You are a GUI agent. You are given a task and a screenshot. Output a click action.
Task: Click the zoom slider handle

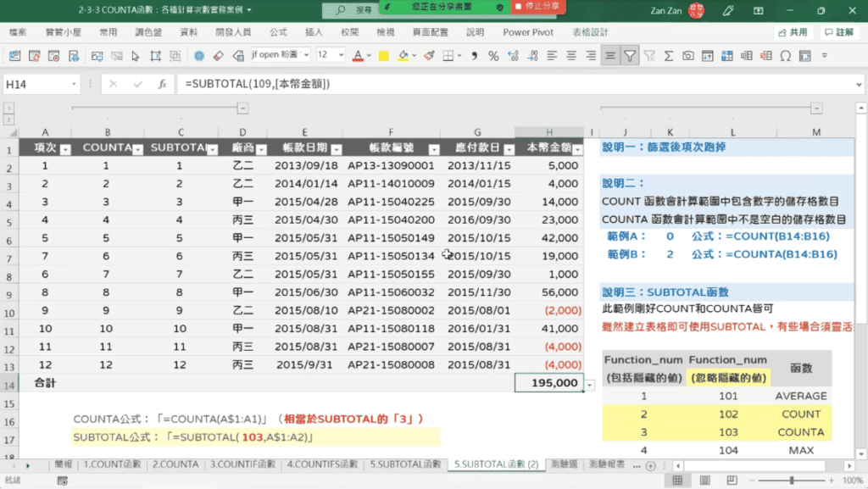pos(793,481)
